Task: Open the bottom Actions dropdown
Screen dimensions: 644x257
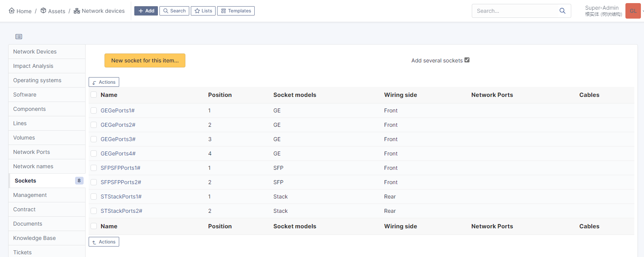Action: tap(104, 242)
